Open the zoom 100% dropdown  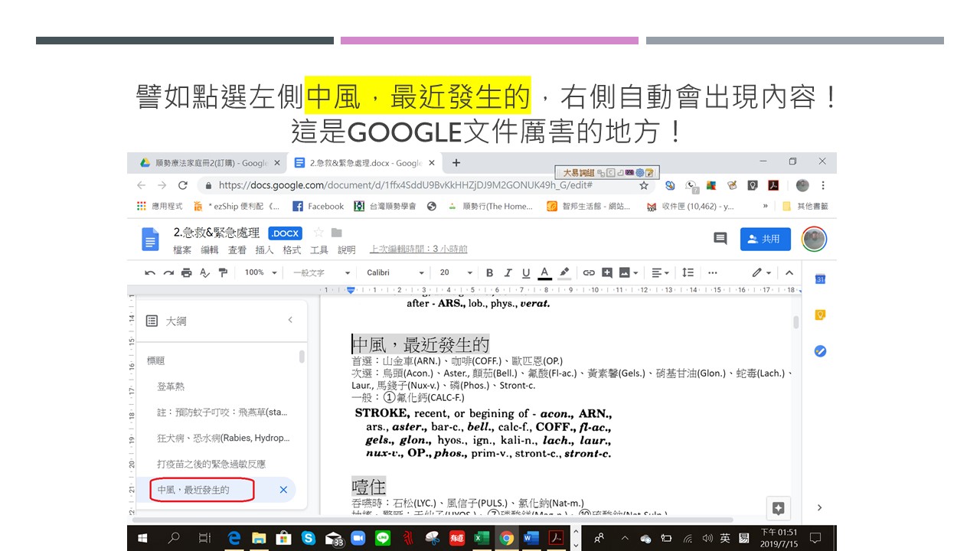tap(260, 272)
